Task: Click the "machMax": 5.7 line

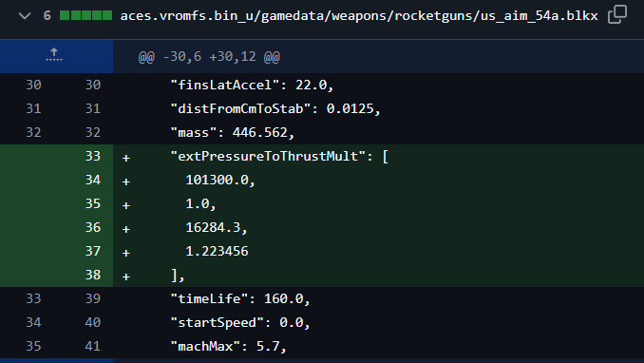Action: tap(228, 347)
